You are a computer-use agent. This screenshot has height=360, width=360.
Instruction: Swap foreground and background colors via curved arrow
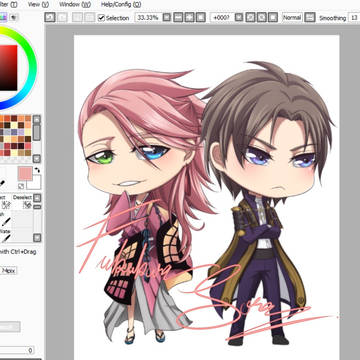tap(37, 170)
